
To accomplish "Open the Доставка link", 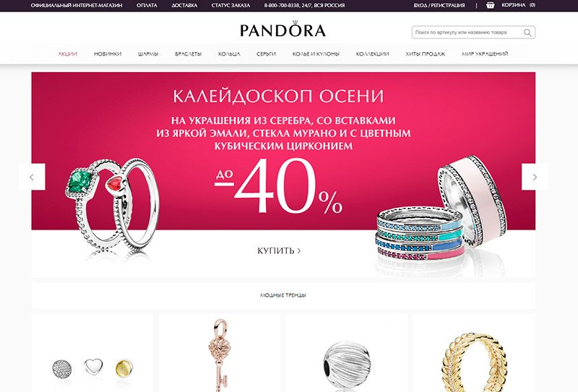I will click(184, 5).
